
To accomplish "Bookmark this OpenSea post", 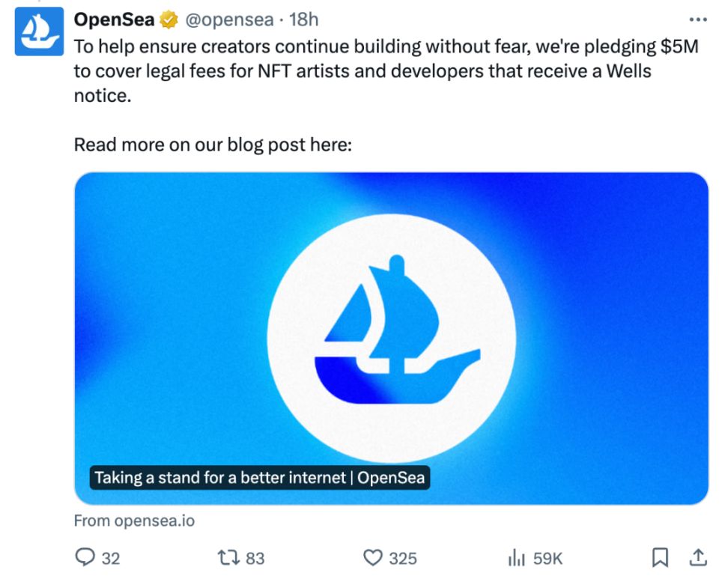I will [660, 557].
